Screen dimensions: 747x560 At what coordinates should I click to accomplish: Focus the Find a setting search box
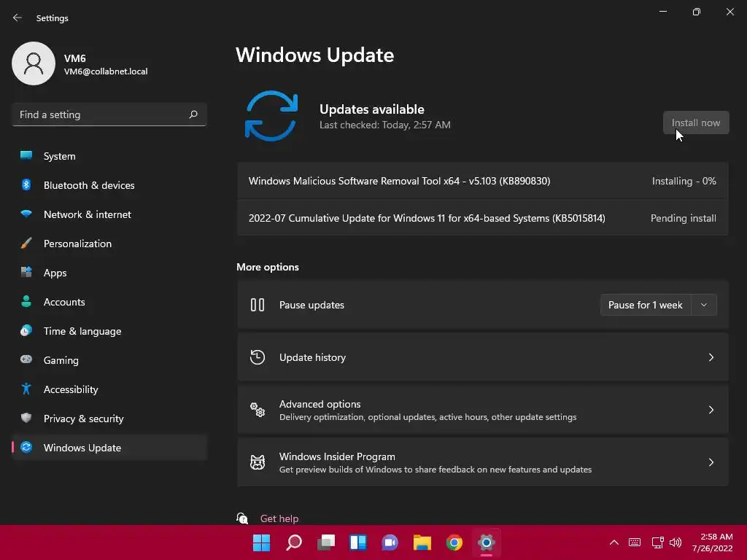(x=109, y=114)
